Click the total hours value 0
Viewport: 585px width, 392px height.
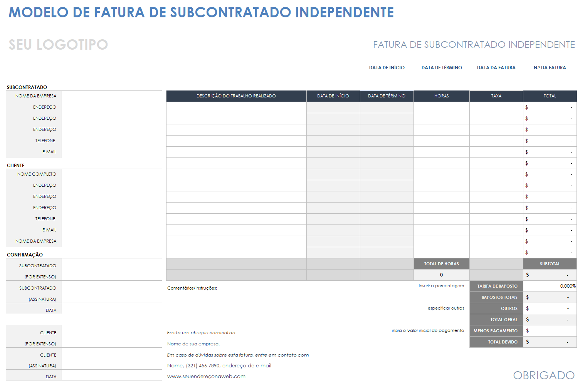(442, 275)
